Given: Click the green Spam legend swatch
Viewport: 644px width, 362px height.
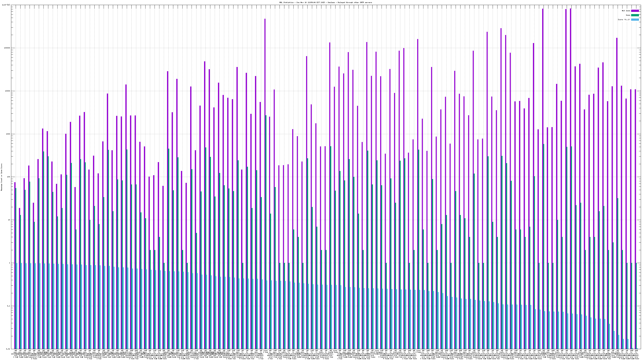Looking at the screenshot, I should point(635,15).
